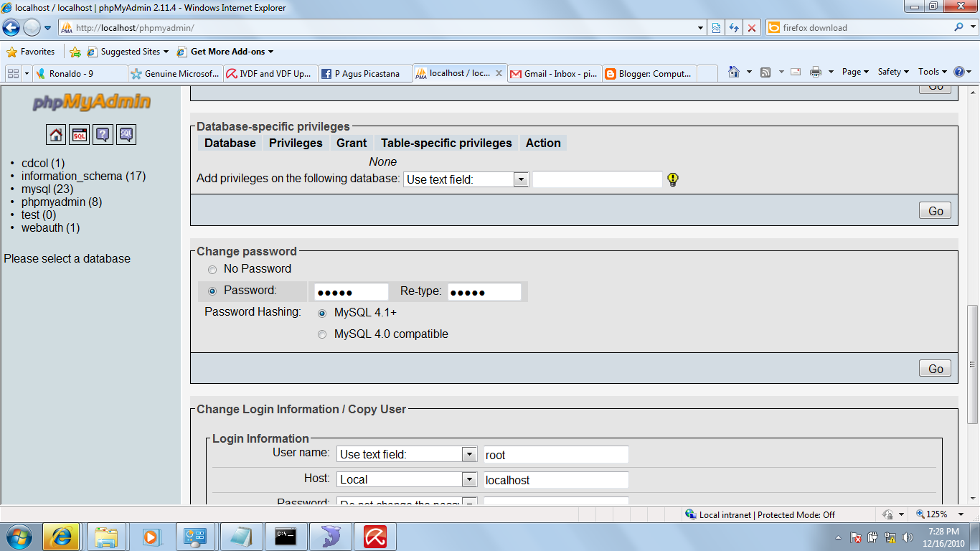Select MySQL 4.0 compatible hashing
The height and width of the screenshot is (551, 980).
click(322, 334)
